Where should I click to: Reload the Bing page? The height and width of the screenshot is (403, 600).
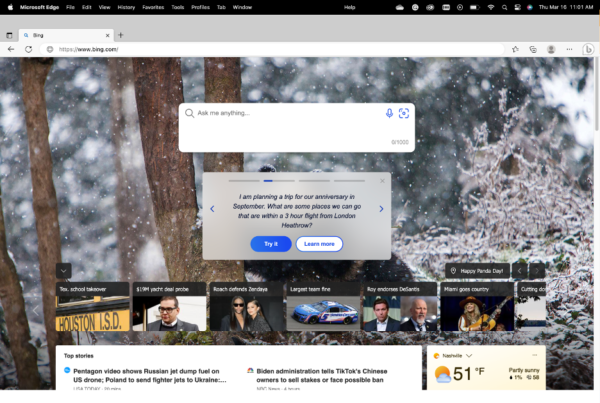(28, 49)
